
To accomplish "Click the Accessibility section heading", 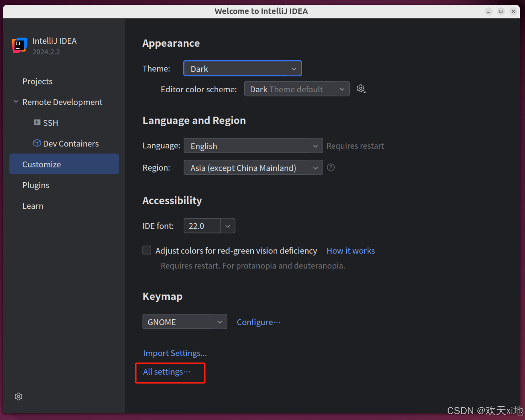I will click(x=172, y=200).
